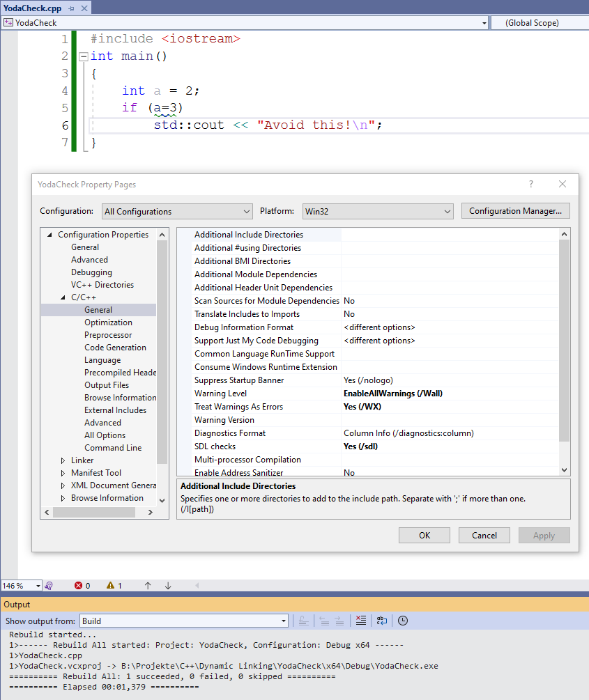Go to previous issue with up arrow
The height and width of the screenshot is (700, 589).
click(x=148, y=585)
